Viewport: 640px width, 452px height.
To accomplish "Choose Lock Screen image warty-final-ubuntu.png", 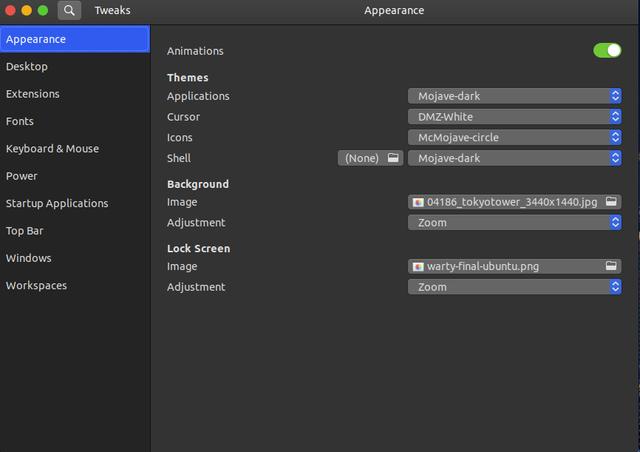I will click(x=514, y=266).
